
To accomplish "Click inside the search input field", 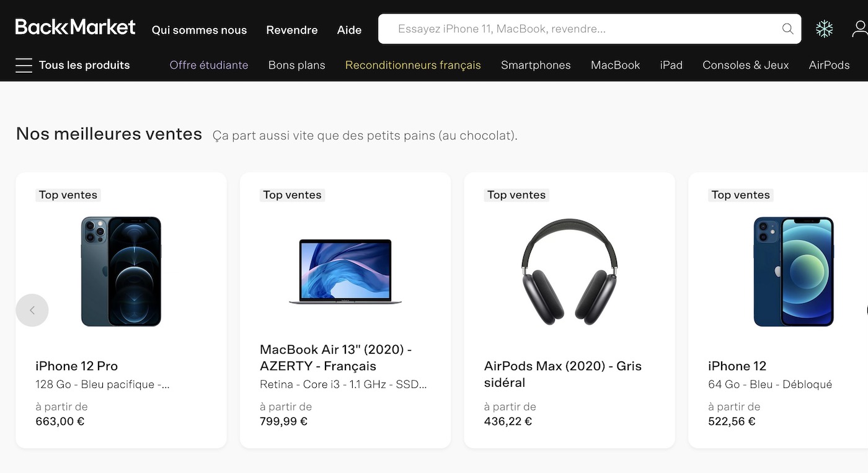I will coord(558,29).
